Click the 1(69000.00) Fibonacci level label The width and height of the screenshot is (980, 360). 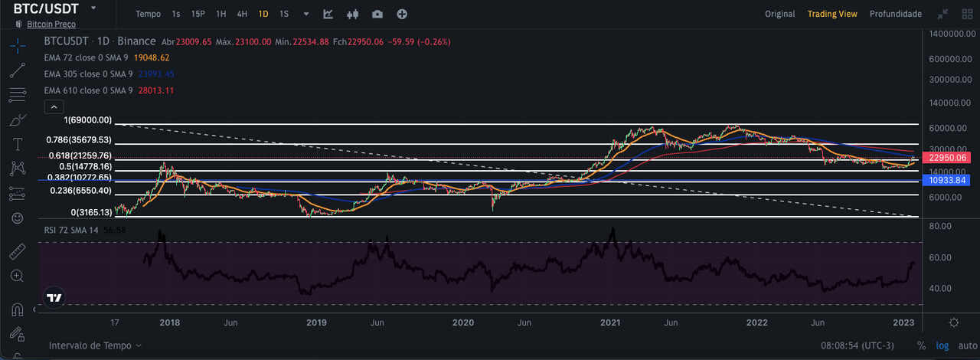coord(88,120)
